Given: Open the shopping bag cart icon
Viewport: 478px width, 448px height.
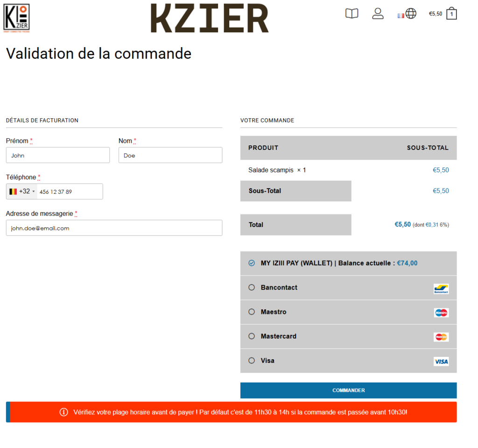Looking at the screenshot, I should [451, 14].
